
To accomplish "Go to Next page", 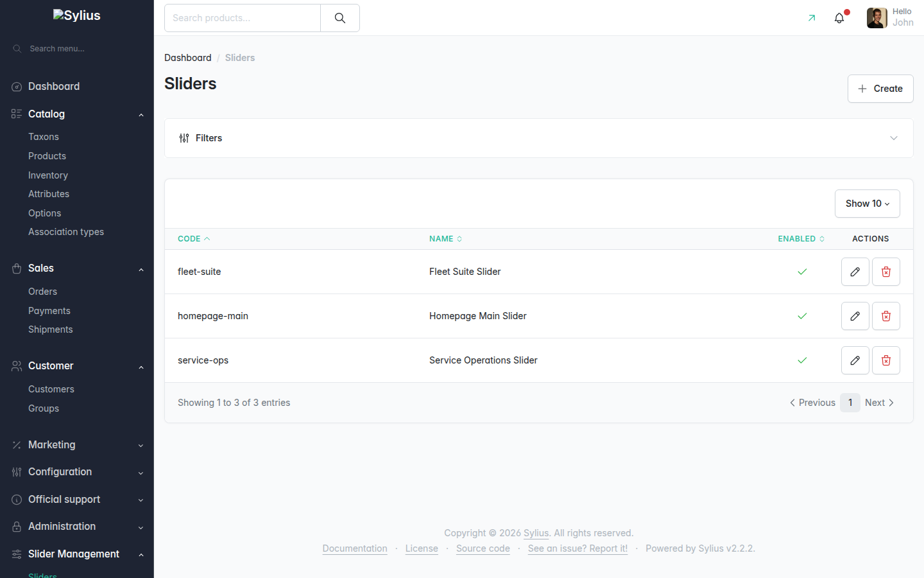I will 880,403.
